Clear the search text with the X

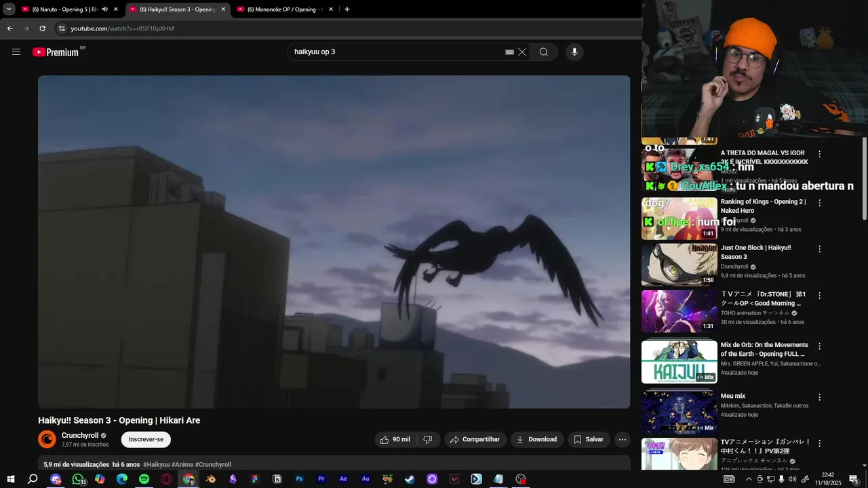coord(522,52)
